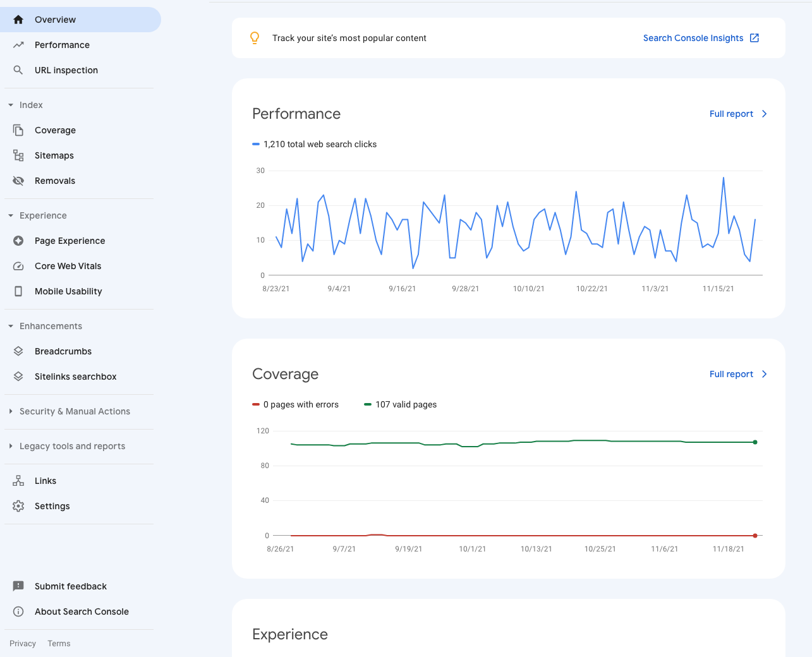The width and height of the screenshot is (812, 657).
Task: Click the Overview home icon
Action: tap(18, 20)
